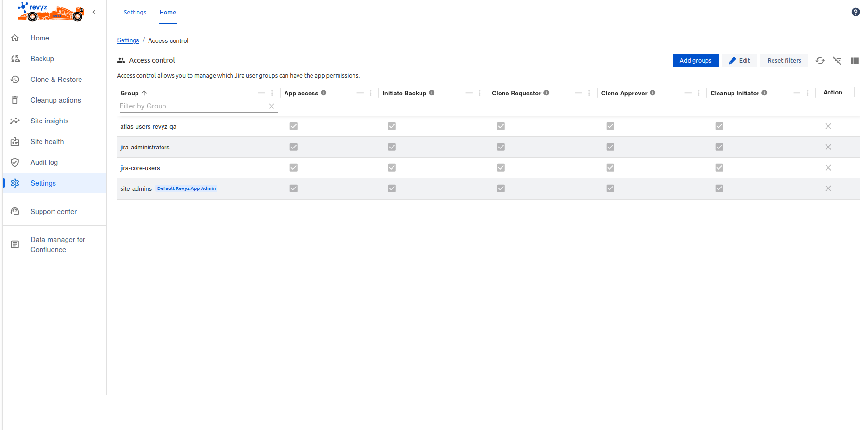
Task: Open the help question mark icon
Action: 855,12
